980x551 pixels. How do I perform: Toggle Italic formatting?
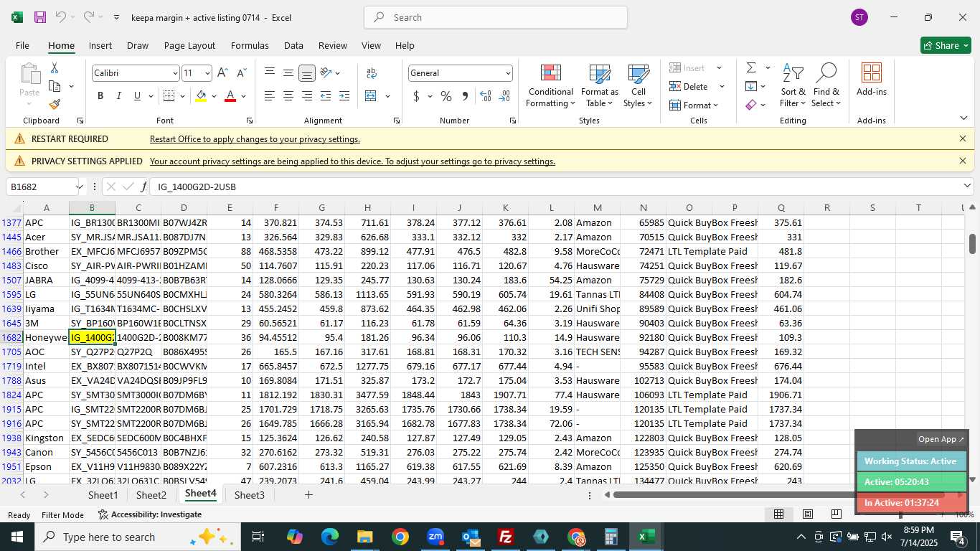(119, 96)
